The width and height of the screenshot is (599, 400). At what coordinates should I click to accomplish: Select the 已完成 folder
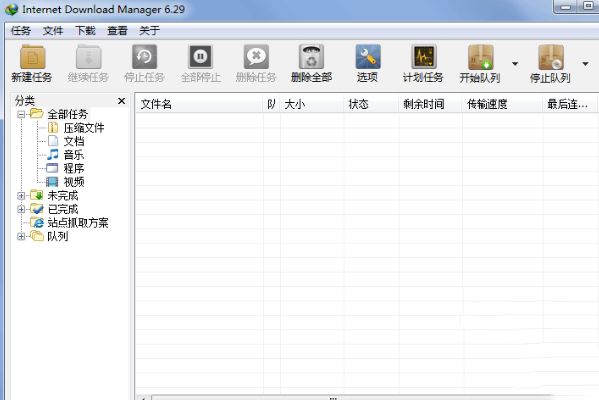(63, 209)
